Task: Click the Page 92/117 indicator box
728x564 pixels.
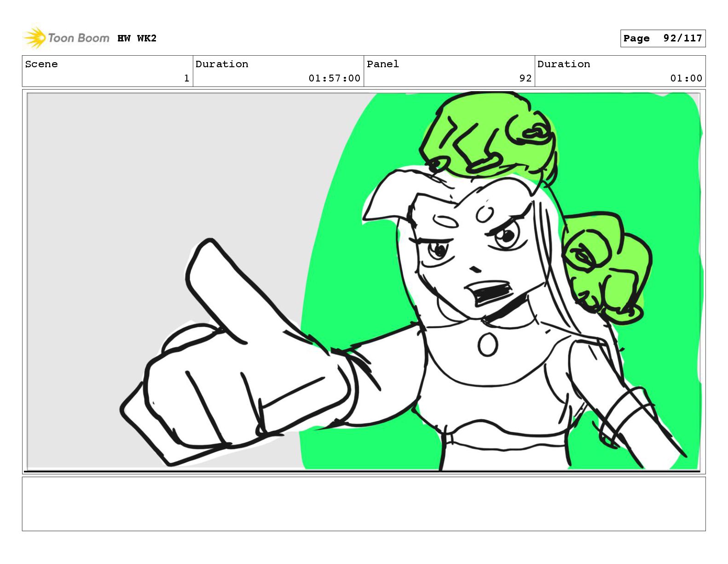Action: [x=663, y=38]
